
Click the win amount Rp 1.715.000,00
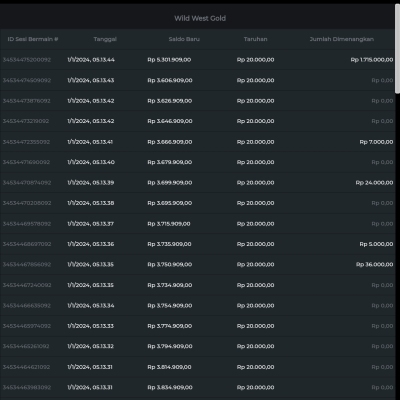[x=372, y=60]
